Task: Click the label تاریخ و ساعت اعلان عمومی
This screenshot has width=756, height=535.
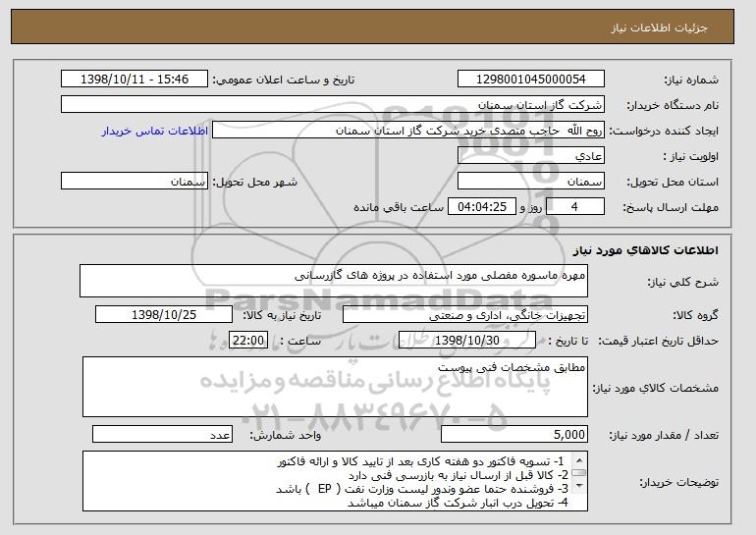Action: [284, 80]
